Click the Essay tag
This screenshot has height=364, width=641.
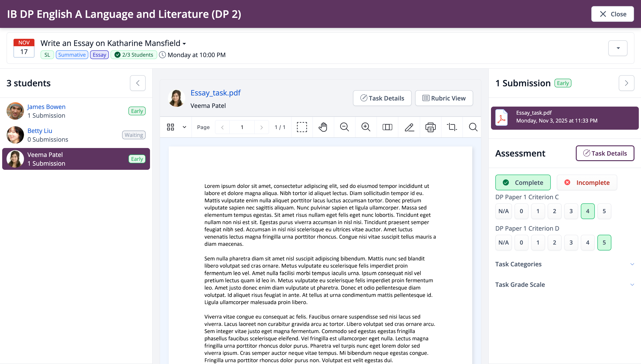(x=99, y=55)
